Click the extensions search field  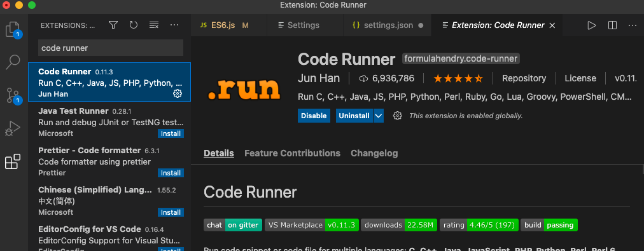[111, 48]
